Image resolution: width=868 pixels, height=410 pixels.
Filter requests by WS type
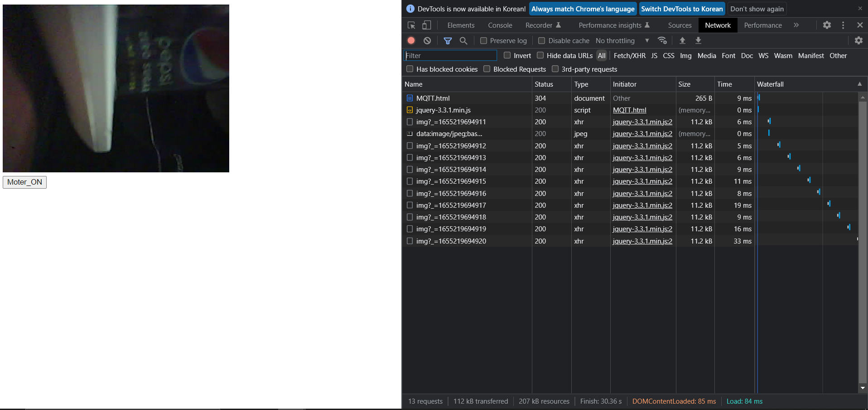tap(763, 55)
